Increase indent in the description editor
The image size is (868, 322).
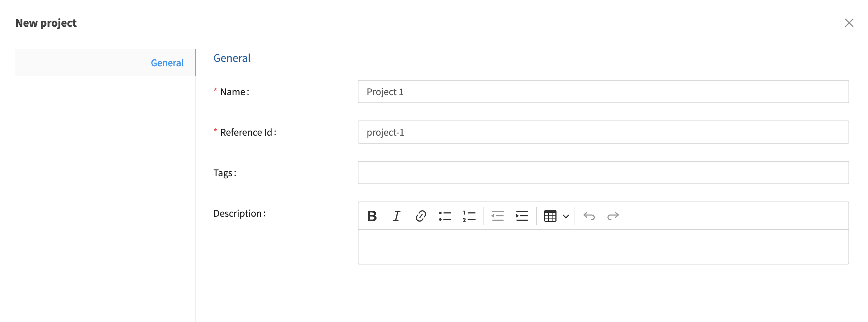tap(521, 216)
